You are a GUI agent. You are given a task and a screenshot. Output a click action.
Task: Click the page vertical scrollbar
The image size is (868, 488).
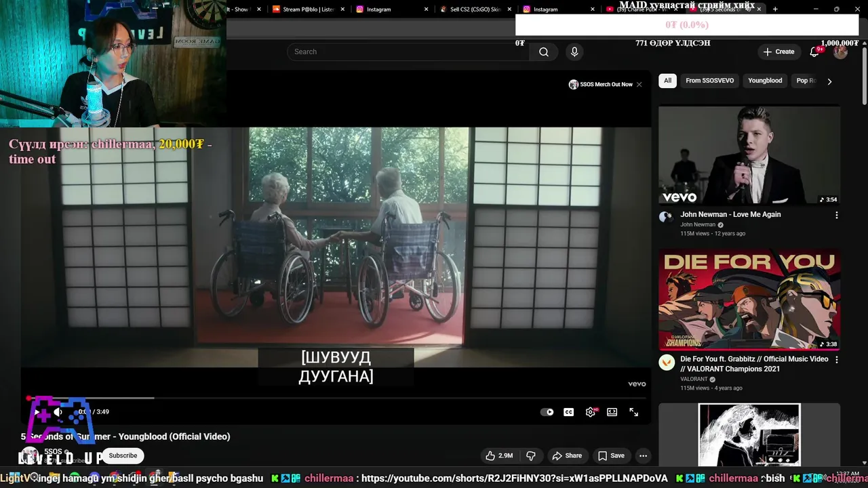pos(864,75)
